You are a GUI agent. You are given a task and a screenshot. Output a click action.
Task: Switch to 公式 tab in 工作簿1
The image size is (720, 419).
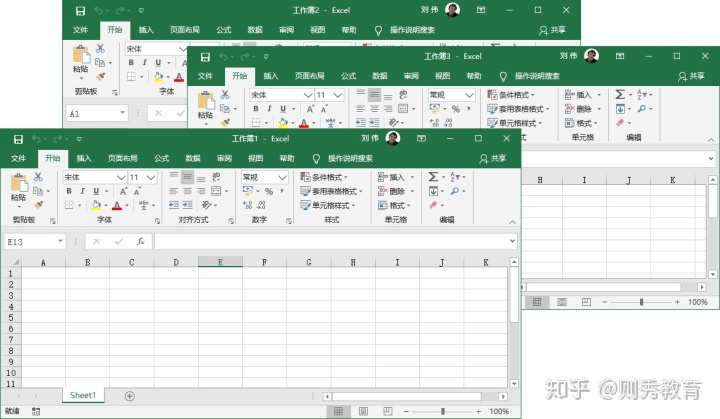click(x=161, y=158)
